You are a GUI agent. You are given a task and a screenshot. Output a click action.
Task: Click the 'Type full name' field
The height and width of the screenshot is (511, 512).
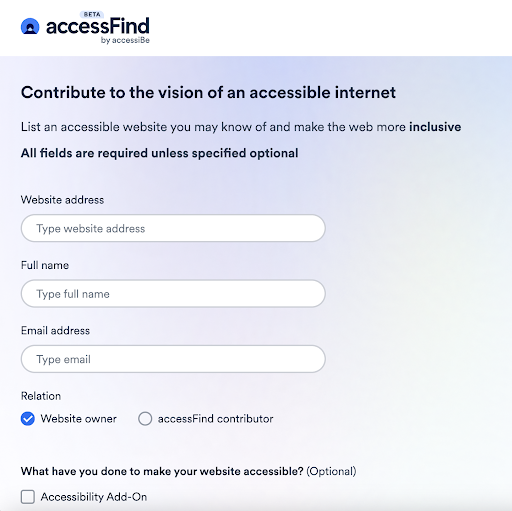[x=173, y=294]
